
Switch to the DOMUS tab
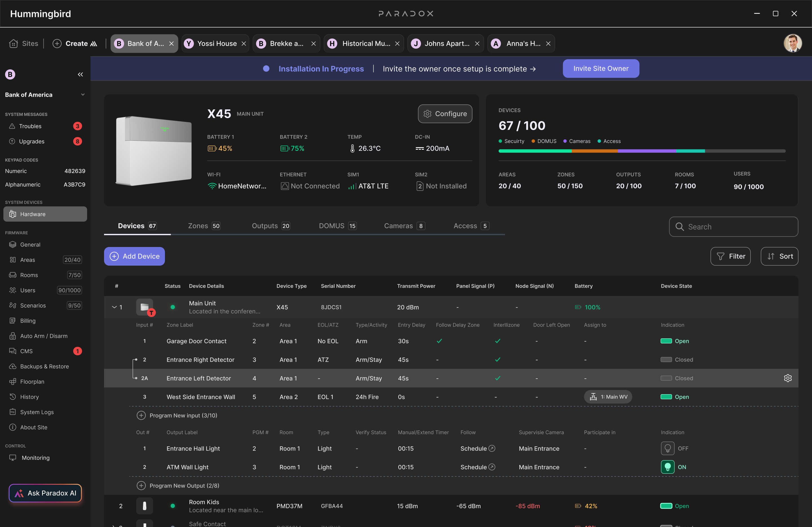tap(338, 226)
